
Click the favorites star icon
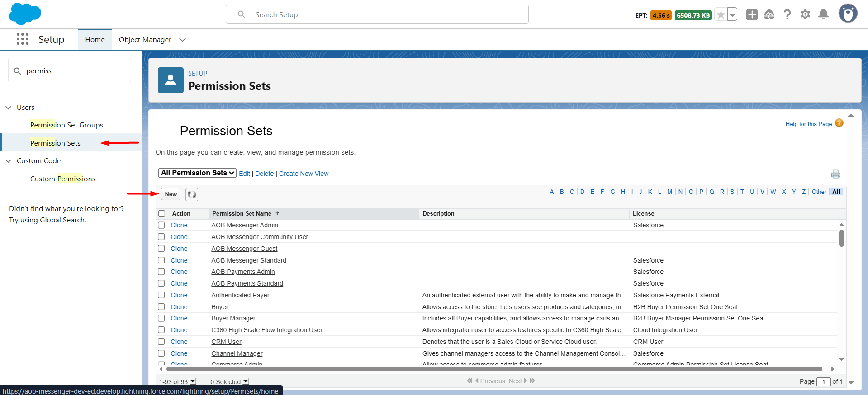pyautogui.click(x=721, y=15)
